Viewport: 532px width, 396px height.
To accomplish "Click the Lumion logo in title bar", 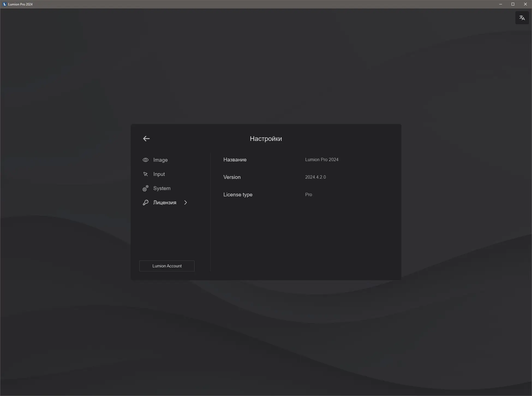I will click(x=4, y=4).
